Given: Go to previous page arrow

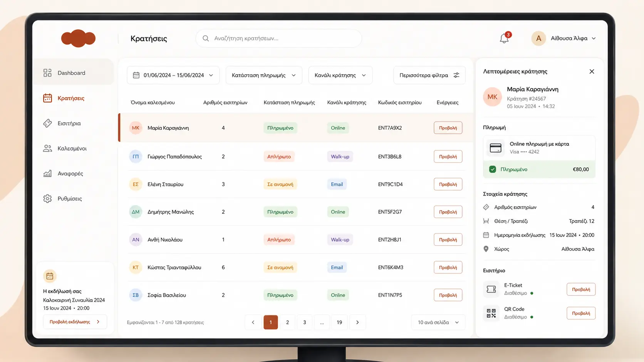Looking at the screenshot, I should tap(253, 322).
